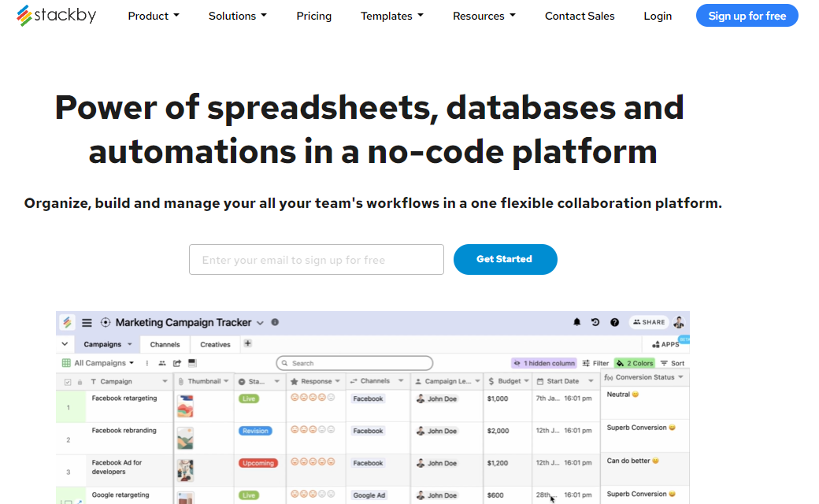This screenshot has height=504, width=819.
Task: Open the Templates menu
Action: click(x=391, y=17)
